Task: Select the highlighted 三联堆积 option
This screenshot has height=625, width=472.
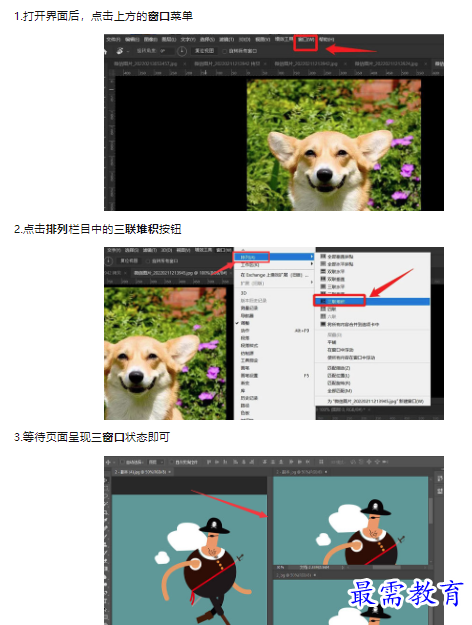Action: (372, 301)
